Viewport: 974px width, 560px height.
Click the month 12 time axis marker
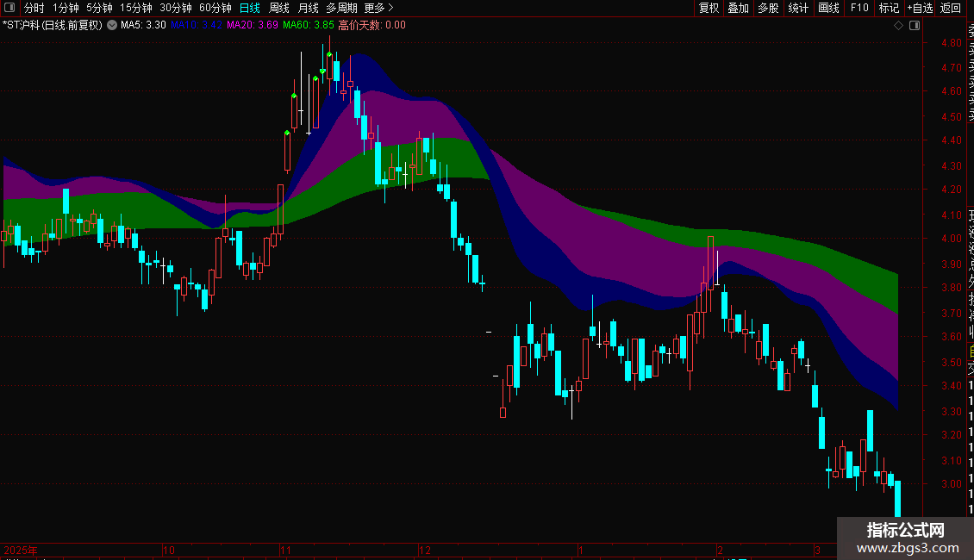[424, 550]
